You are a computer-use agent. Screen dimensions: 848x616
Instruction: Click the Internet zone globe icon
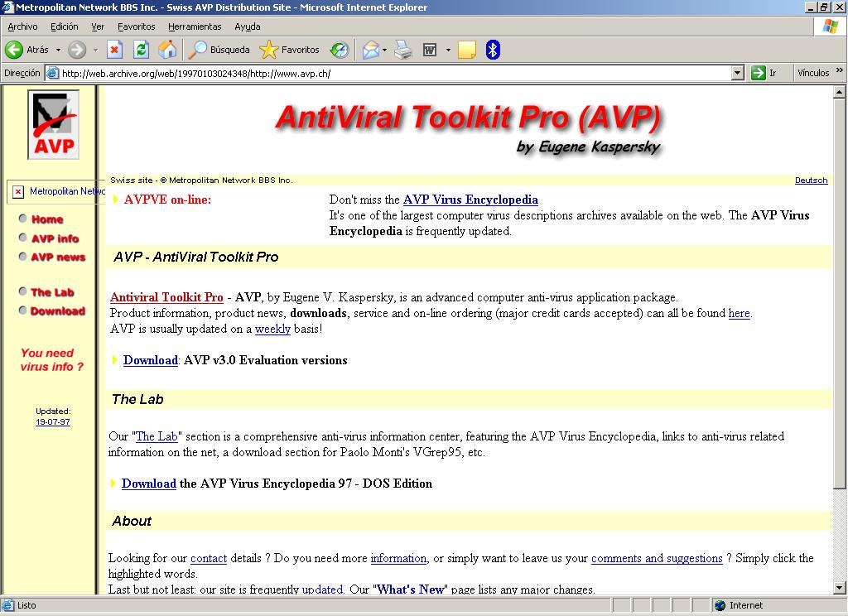[720, 605]
